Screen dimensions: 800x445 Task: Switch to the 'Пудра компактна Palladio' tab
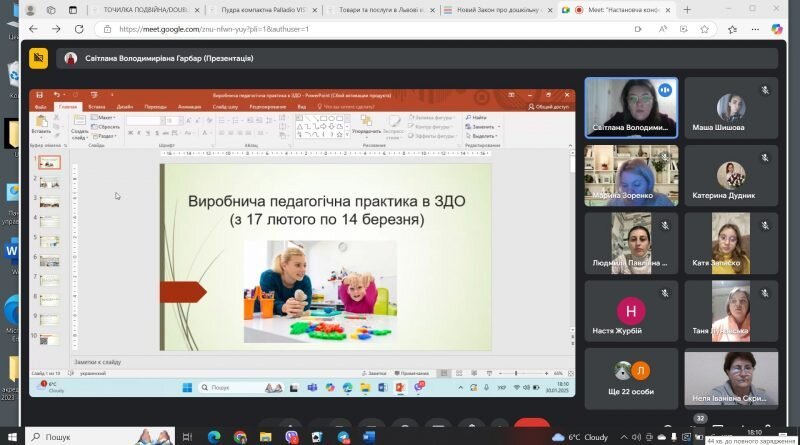coord(263,10)
